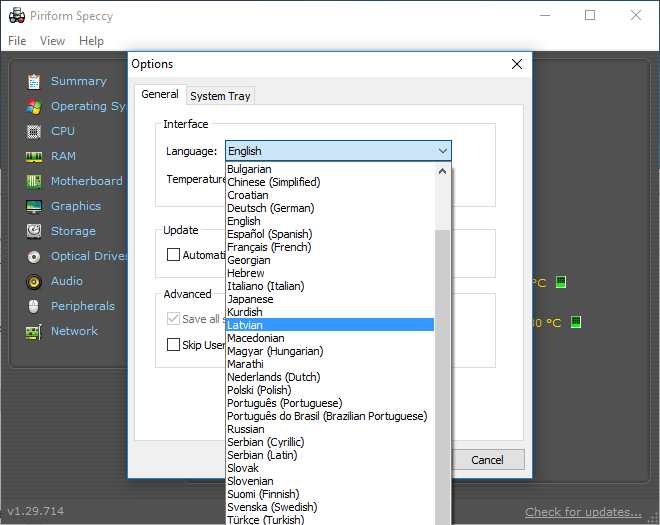
Task: Click the Speccy app icon in title bar
Action: tap(17, 16)
